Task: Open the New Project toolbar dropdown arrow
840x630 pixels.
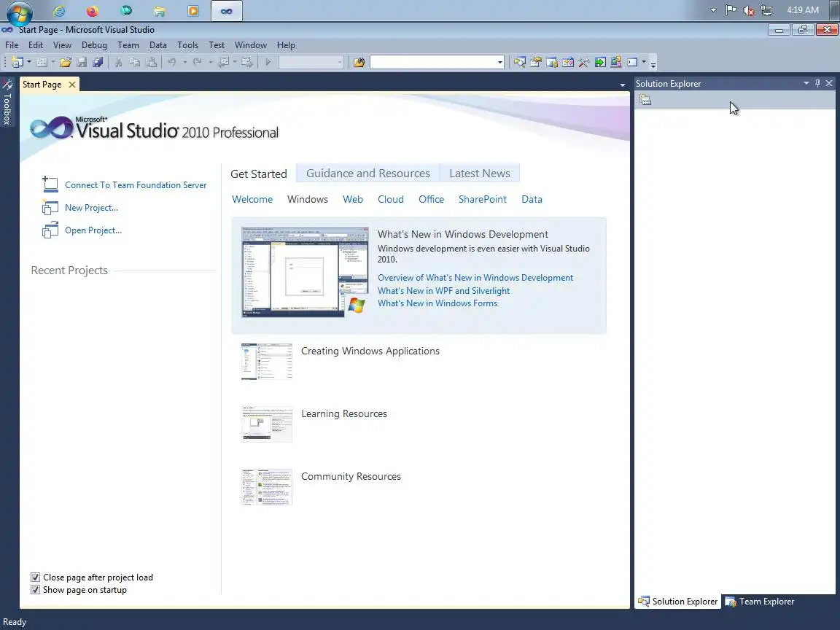Action: (29, 62)
